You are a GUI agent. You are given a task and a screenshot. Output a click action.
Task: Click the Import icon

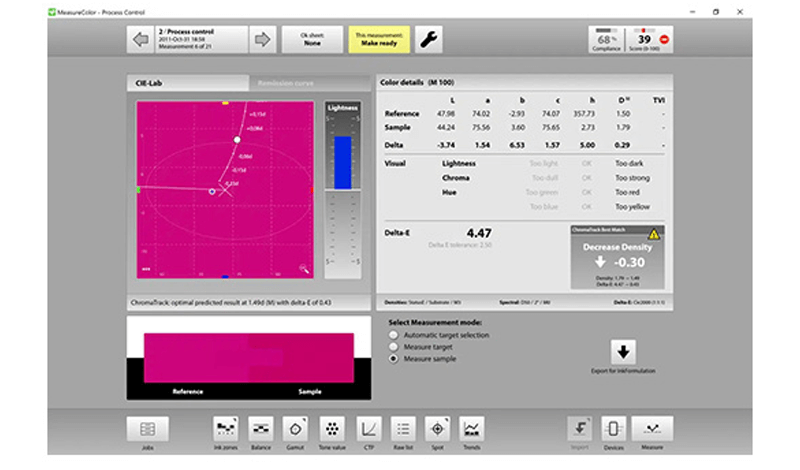(x=580, y=429)
